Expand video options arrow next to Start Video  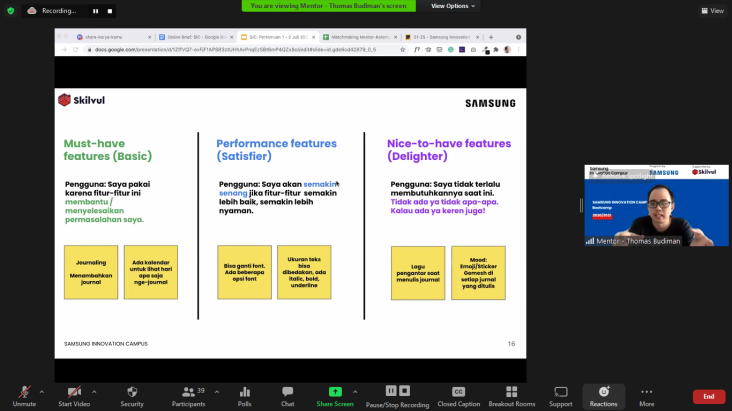point(94,392)
